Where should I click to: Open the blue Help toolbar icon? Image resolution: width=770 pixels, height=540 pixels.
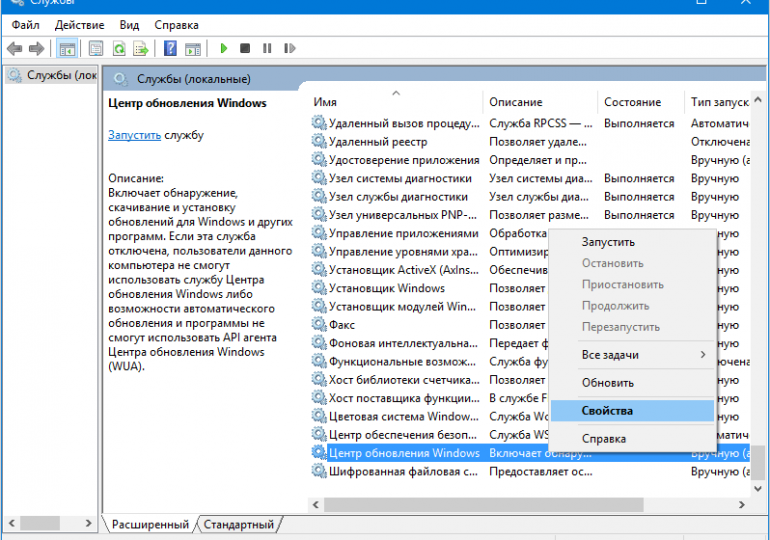[170, 48]
